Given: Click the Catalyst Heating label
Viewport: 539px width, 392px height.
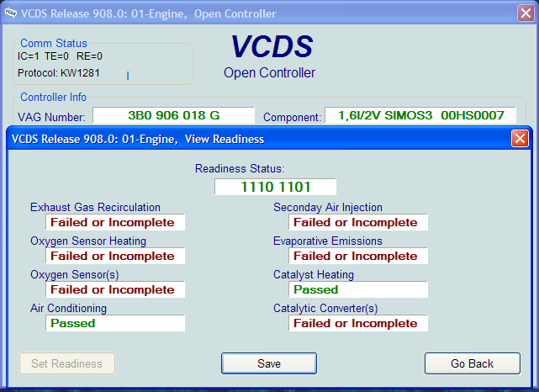Looking at the screenshot, I should pyautogui.click(x=314, y=275).
